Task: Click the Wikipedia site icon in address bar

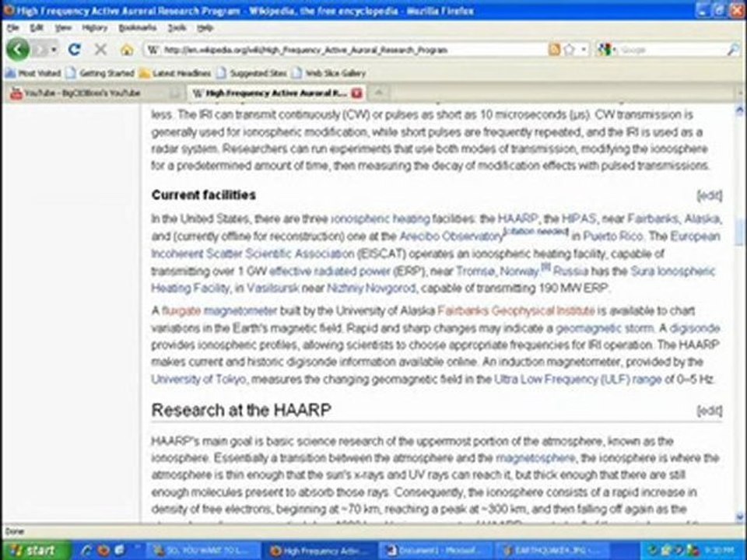Action: (x=153, y=50)
